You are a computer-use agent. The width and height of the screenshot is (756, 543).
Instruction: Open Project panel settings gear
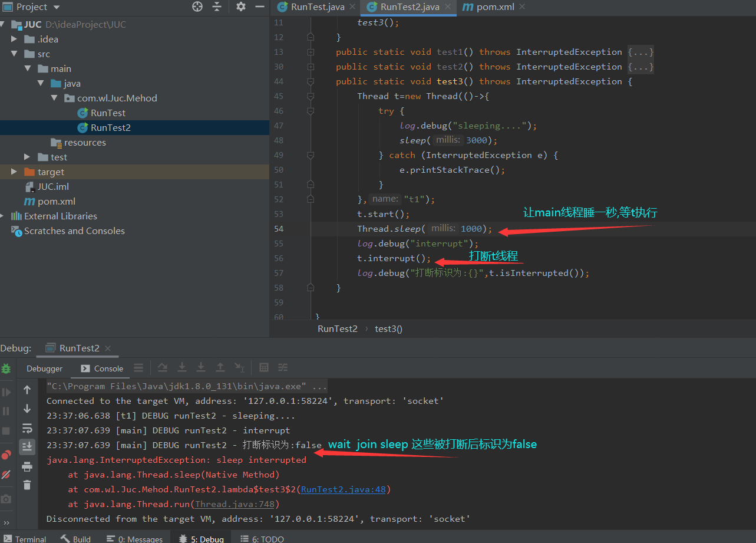241,6
